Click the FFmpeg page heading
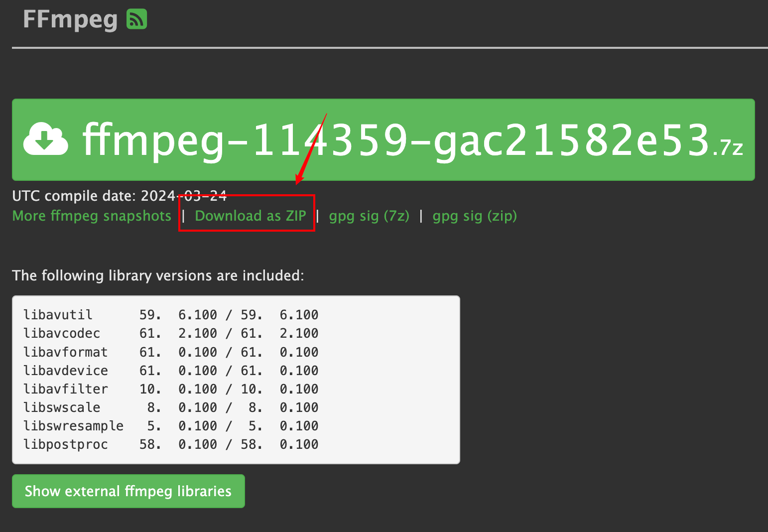The width and height of the screenshot is (768, 532). 70,19
